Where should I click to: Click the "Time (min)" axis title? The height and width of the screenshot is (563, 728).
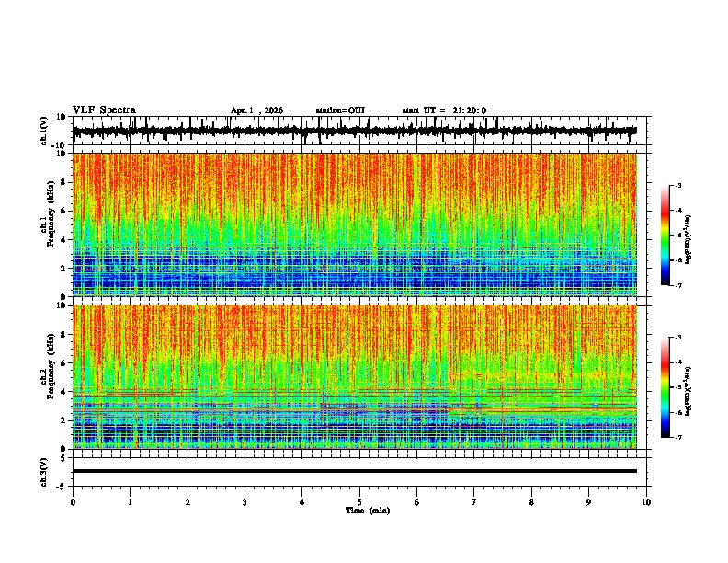[368, 511]
